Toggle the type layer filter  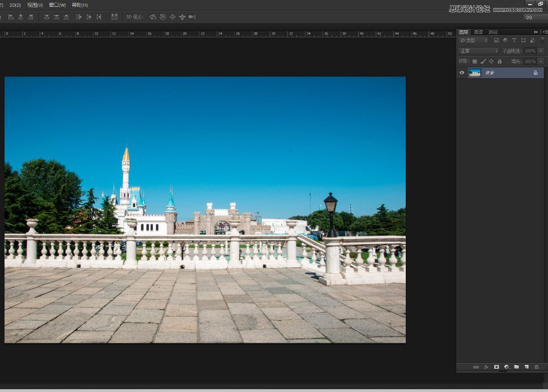click(514, 40)
